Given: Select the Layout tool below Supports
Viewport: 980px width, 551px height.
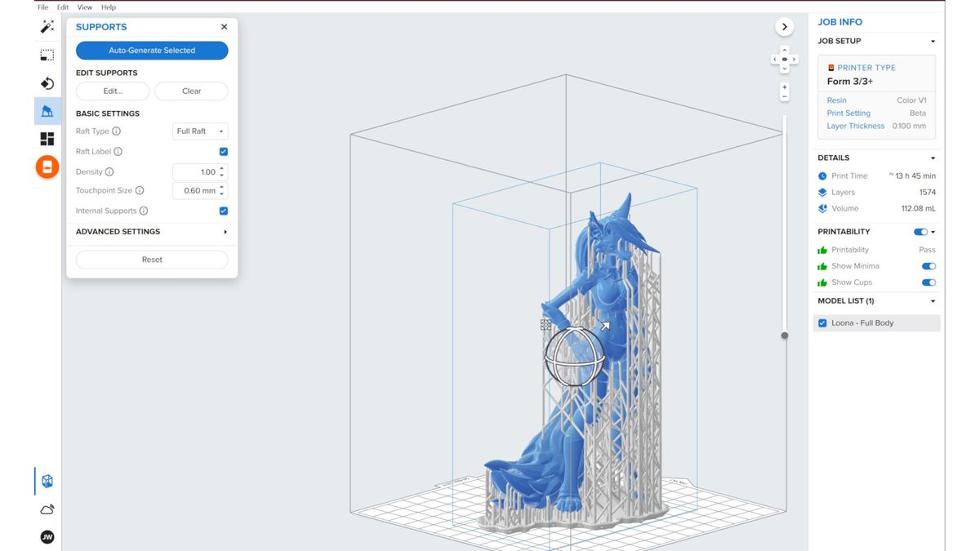Looking at the screenshot, I should [47, 138].
